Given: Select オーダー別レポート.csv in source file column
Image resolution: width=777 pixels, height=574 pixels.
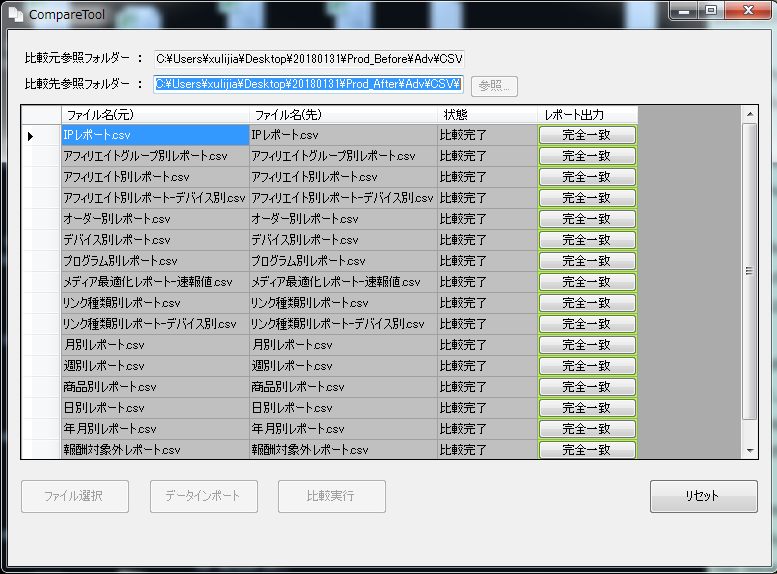Looking at the screenshot, I should click(154, 219).
